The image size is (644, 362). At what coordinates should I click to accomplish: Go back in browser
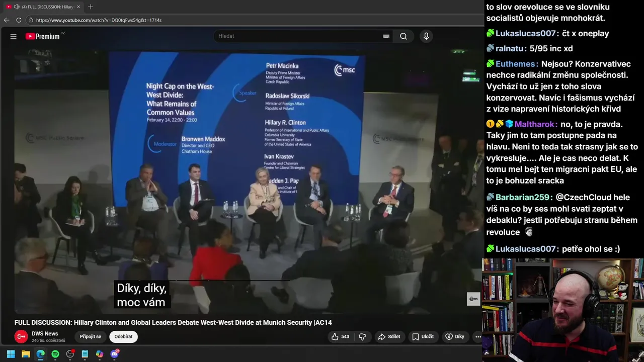pos(7,20)
